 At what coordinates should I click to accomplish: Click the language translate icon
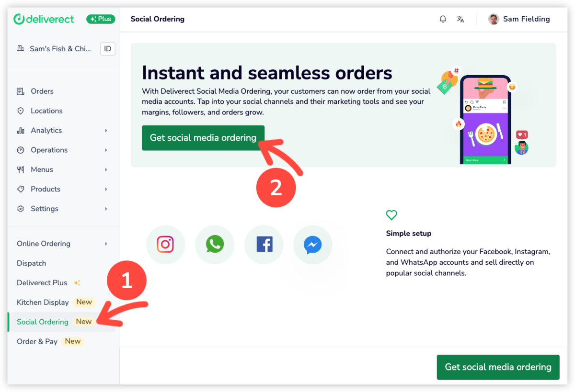click(x=460, y=19)
